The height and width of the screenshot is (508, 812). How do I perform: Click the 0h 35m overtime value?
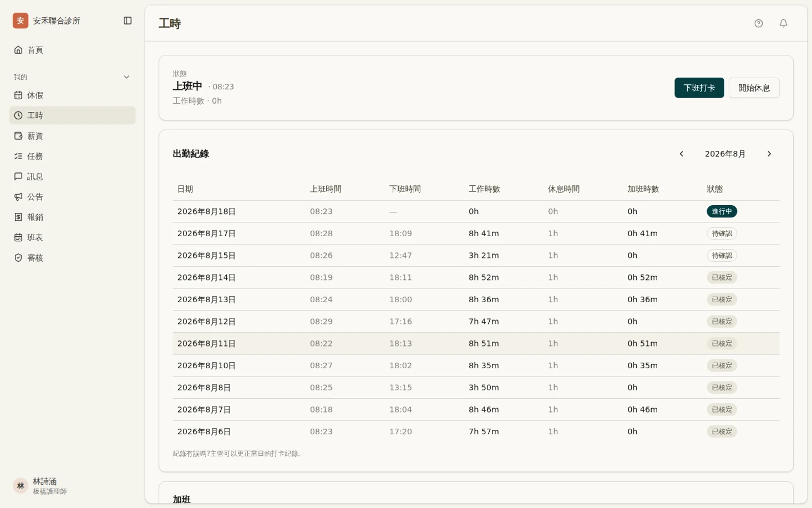(642, 366)
